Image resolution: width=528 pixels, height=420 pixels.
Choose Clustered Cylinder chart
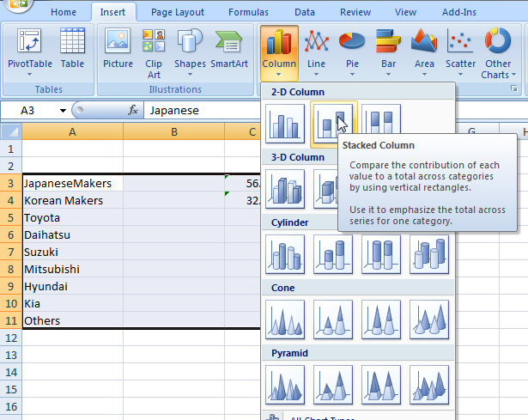coord(285,254)
